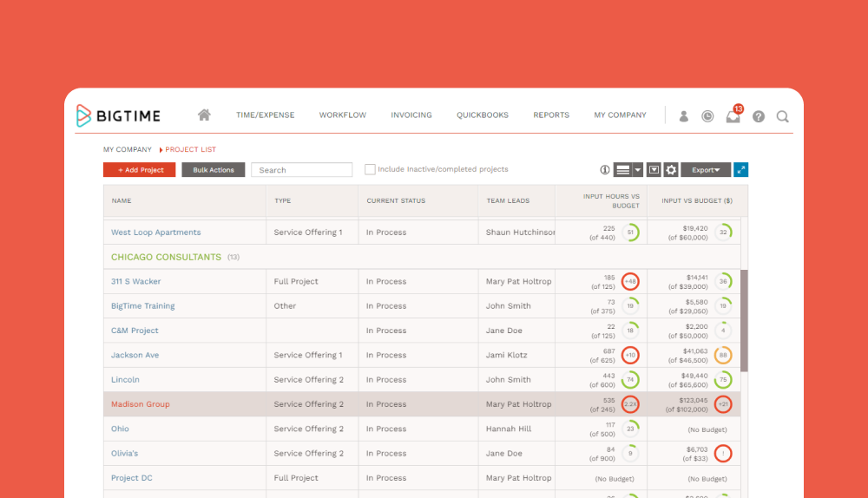Image resolution: width=868 pixels, height=498 pixels.
Task: Open the QUICKBOOKS menu
Action: (482, 115)
